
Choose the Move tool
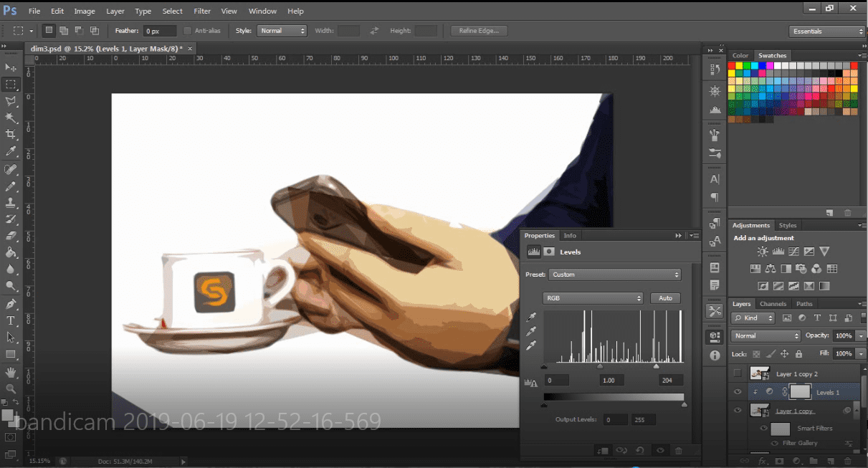tap(11, 67)
